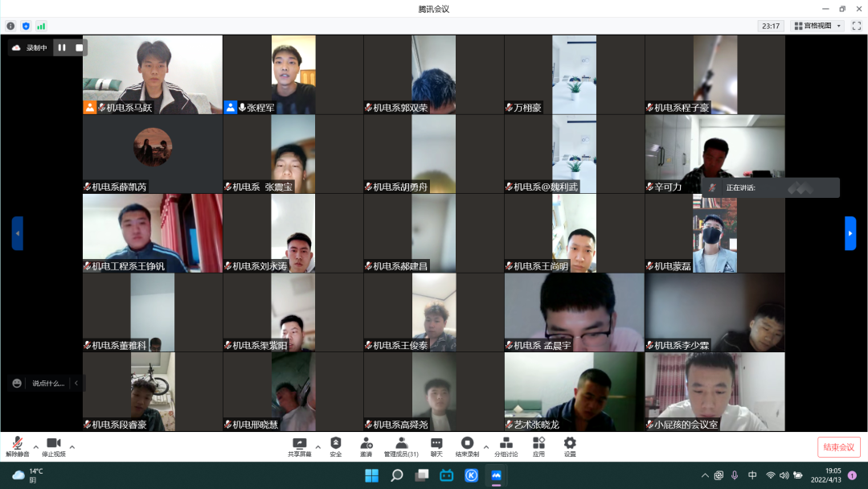This screenshot has height=489, width=868.
Task: Expand share screen options arrow
Action: pos(317,447)
